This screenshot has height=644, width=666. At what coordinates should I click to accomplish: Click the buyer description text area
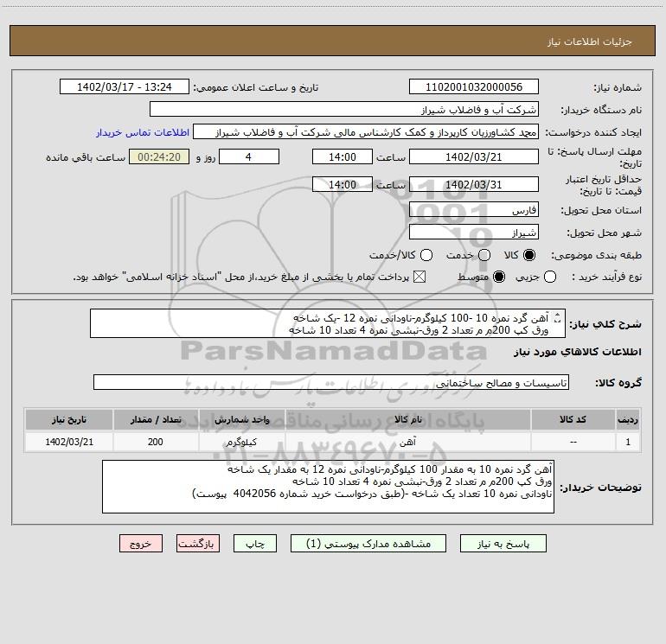coord(328,487)
